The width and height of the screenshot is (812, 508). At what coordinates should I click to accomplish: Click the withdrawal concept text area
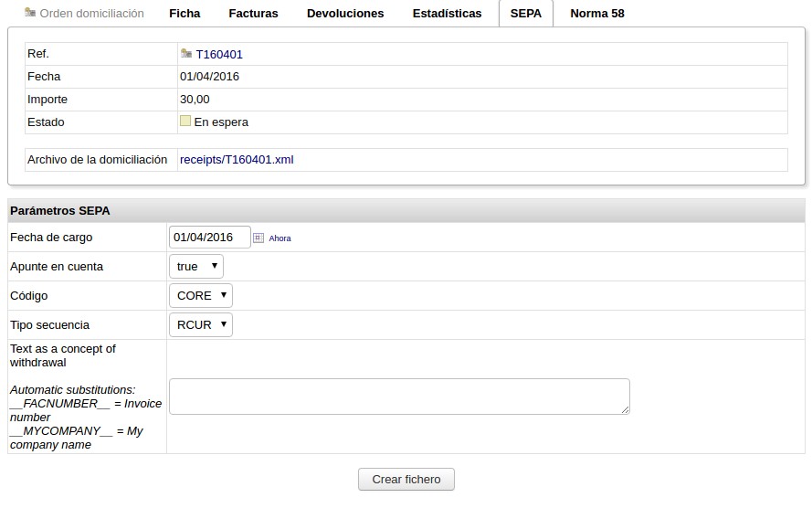point(399,397)
